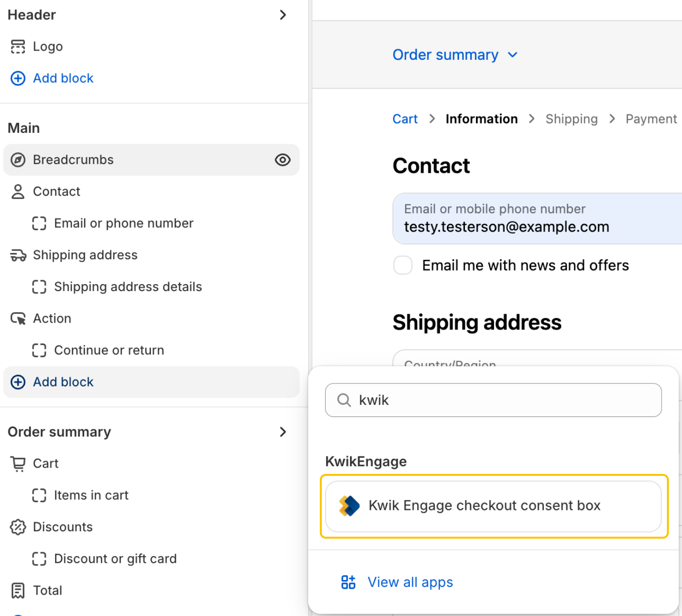
Task: Click the Breadcrumbs compass icon
Action: pos(18,160)
